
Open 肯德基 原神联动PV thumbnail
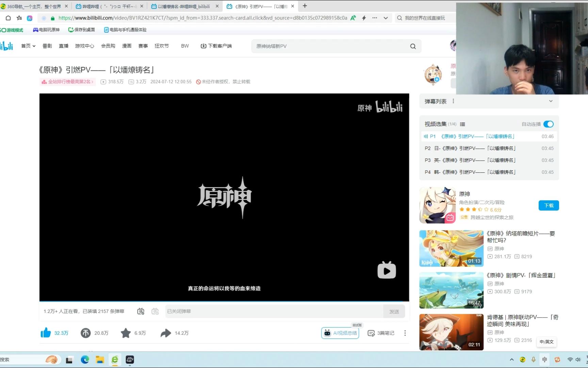451,332
